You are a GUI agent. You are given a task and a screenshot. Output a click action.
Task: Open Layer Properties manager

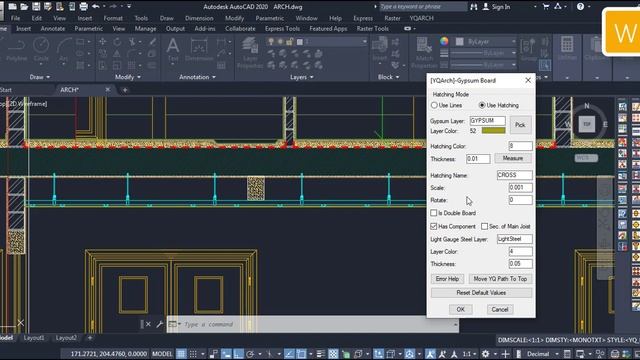[250, 53]
